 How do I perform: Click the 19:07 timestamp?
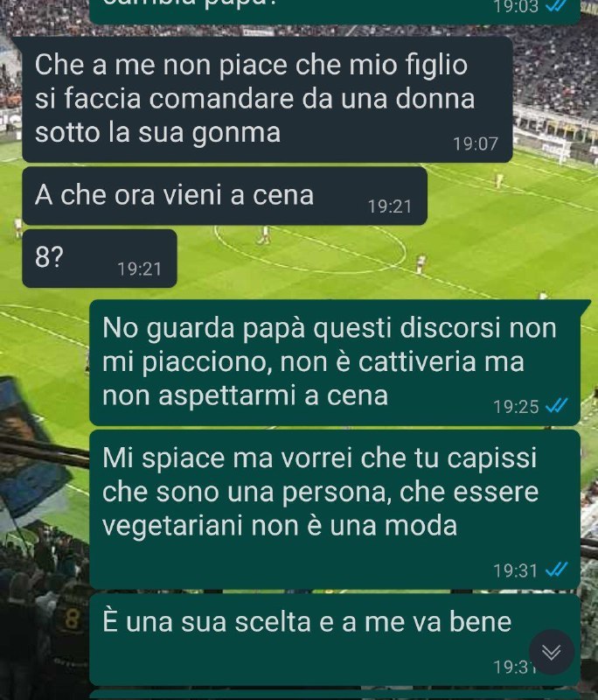pyautogui.click(x=476, y=144)
